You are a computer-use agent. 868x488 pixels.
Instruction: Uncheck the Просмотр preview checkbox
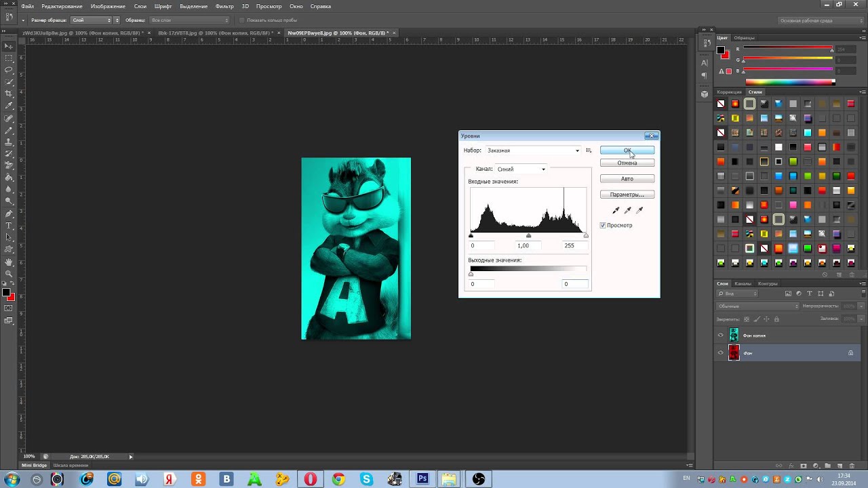coord(603,225)
